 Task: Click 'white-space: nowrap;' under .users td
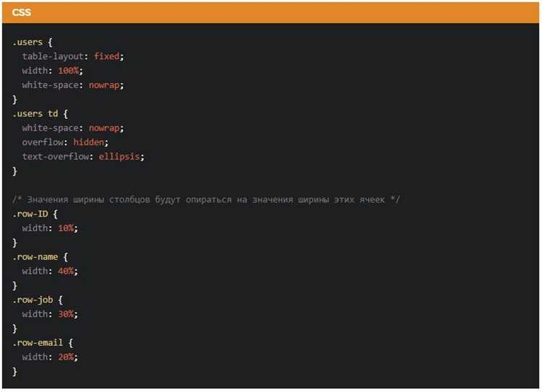[x=73, y=128]
